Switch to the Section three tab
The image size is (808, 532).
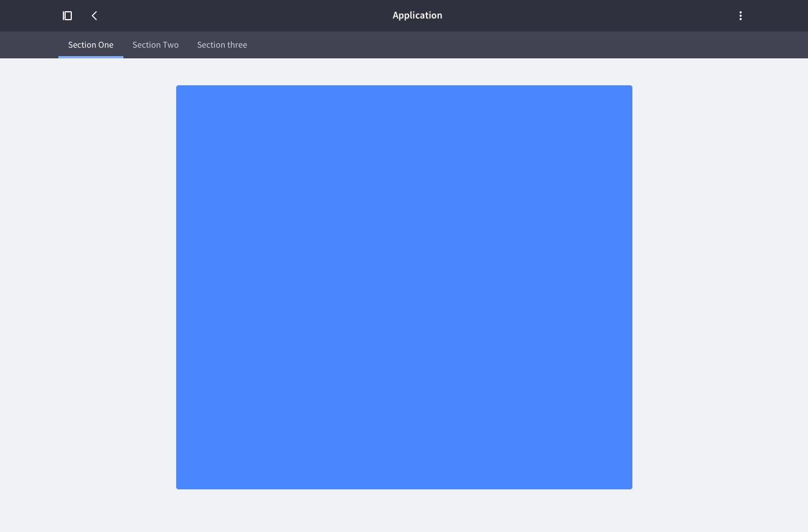pos(222,44)
